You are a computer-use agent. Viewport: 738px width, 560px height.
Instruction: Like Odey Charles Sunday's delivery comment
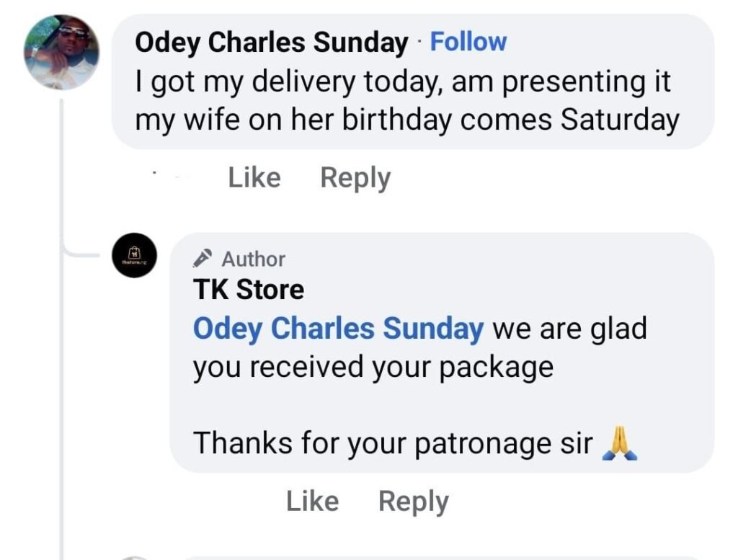pos(254,177)
